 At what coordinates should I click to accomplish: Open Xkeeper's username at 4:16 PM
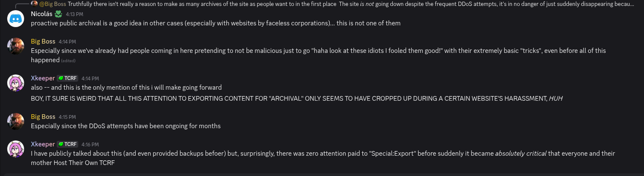[x=43, y=144]
